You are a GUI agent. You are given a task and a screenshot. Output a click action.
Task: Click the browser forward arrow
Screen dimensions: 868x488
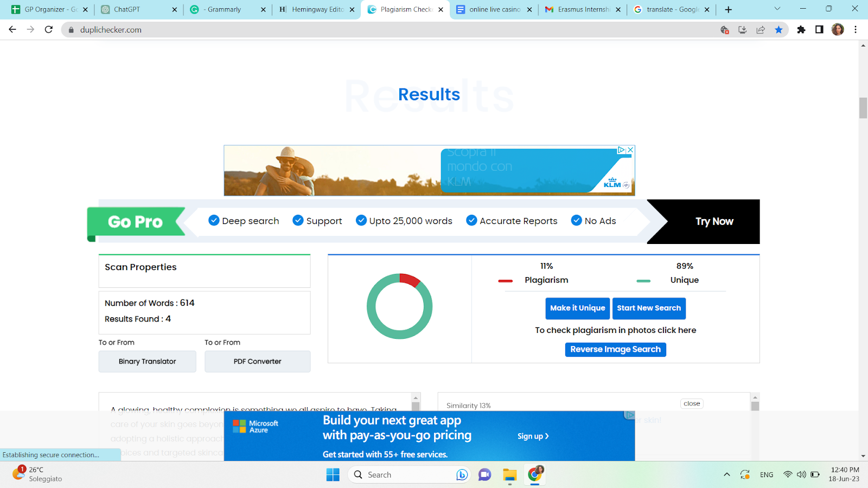(30, 29)
